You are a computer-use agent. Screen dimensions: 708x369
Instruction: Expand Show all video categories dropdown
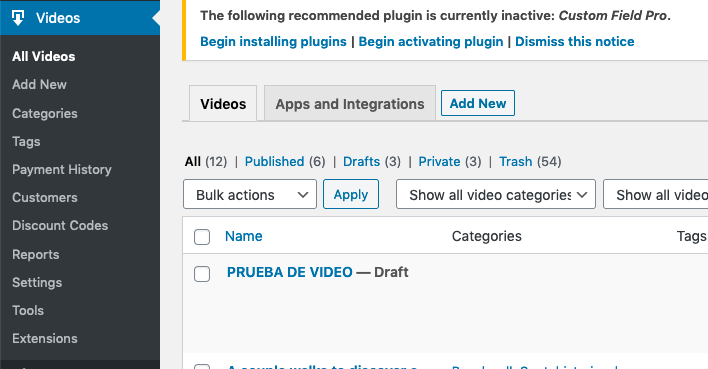pyautogui.click(x=496, y=194)
